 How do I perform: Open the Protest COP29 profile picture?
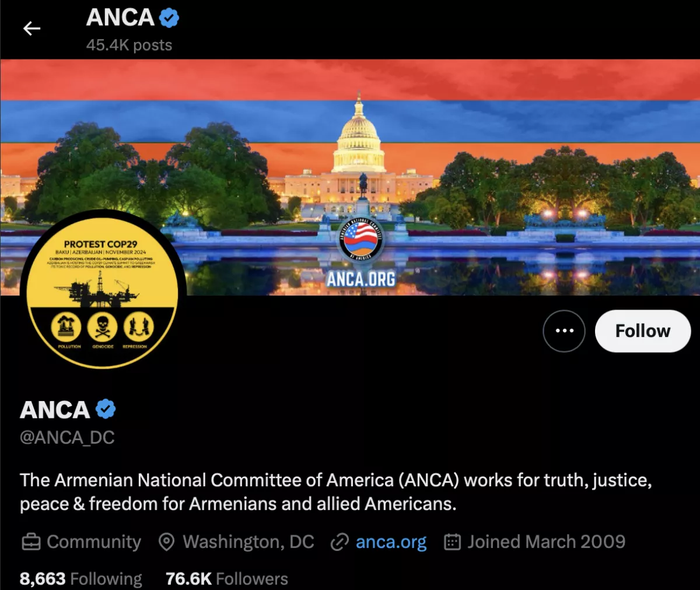click(x=103, y=289)
